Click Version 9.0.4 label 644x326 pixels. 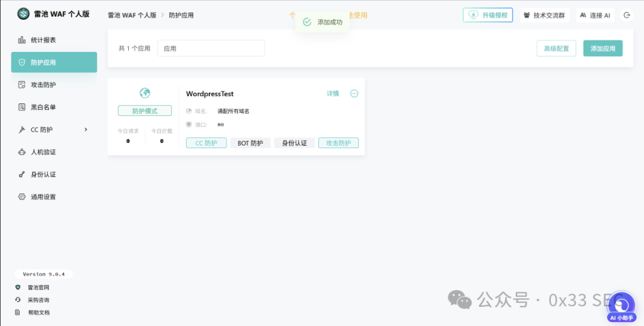(x=44, y=274)
